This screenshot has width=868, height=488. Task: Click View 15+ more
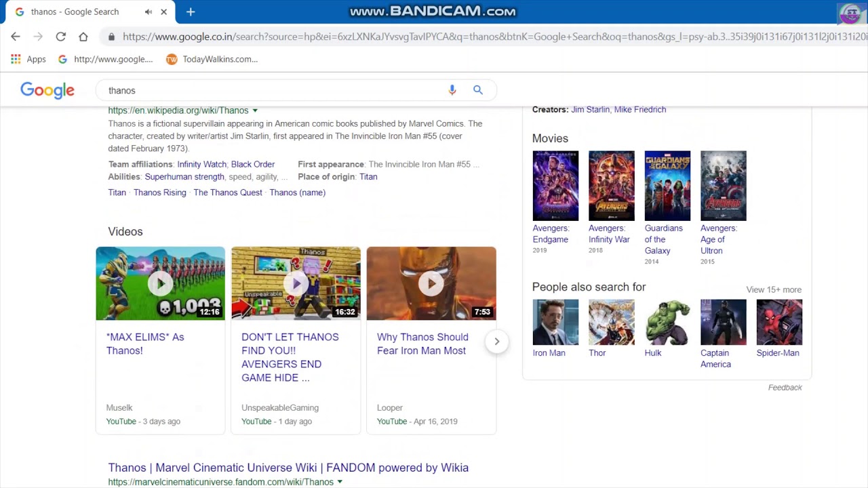point(774,289)
